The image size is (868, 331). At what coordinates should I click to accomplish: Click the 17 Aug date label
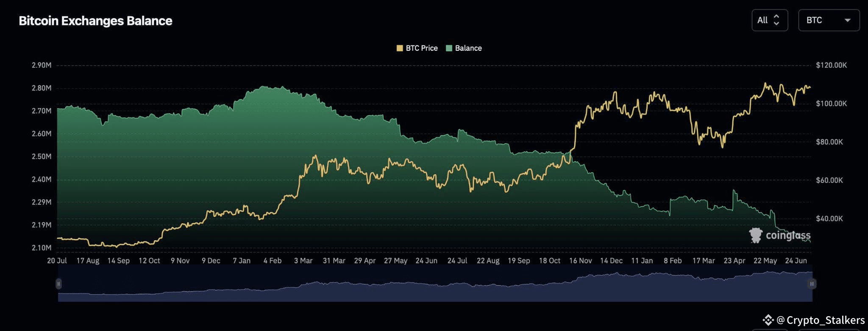(x=88, y=261)
